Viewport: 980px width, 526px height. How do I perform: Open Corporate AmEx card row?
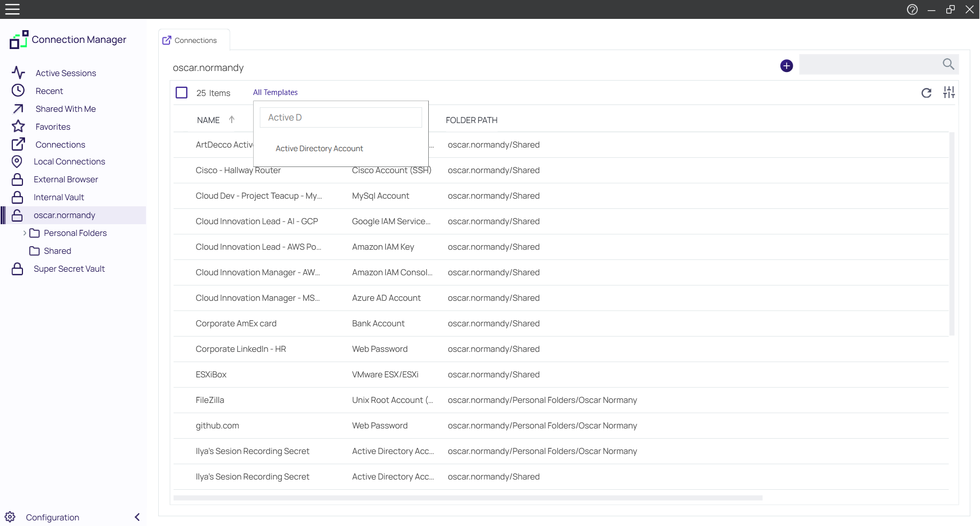(560, 323)
